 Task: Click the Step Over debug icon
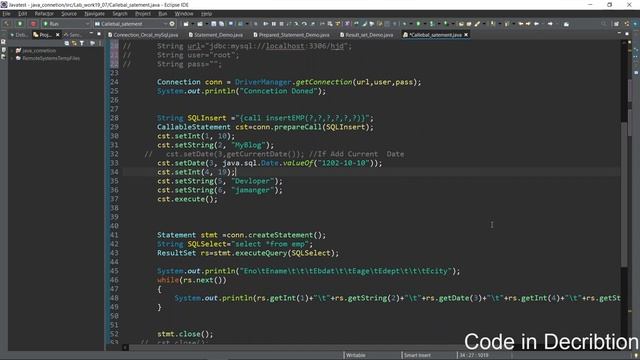[x=304, y=24]
